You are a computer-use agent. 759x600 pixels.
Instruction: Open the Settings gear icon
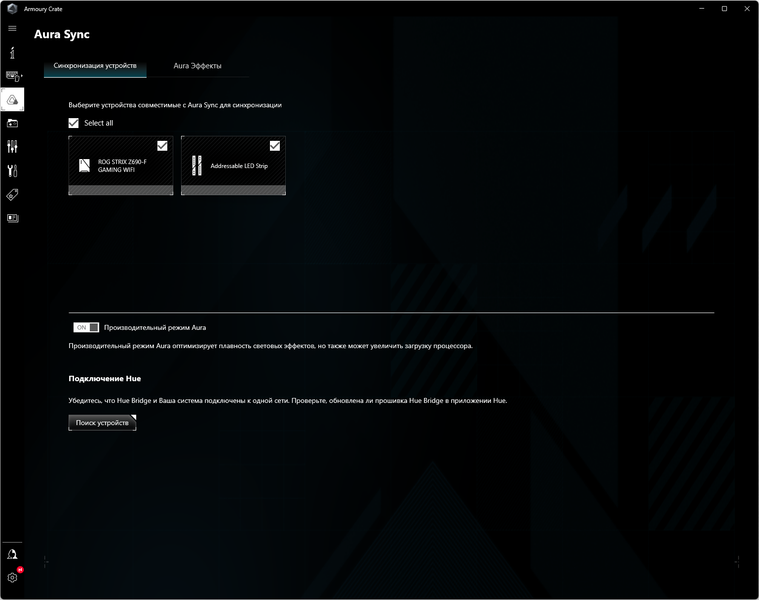pos(12,578)
